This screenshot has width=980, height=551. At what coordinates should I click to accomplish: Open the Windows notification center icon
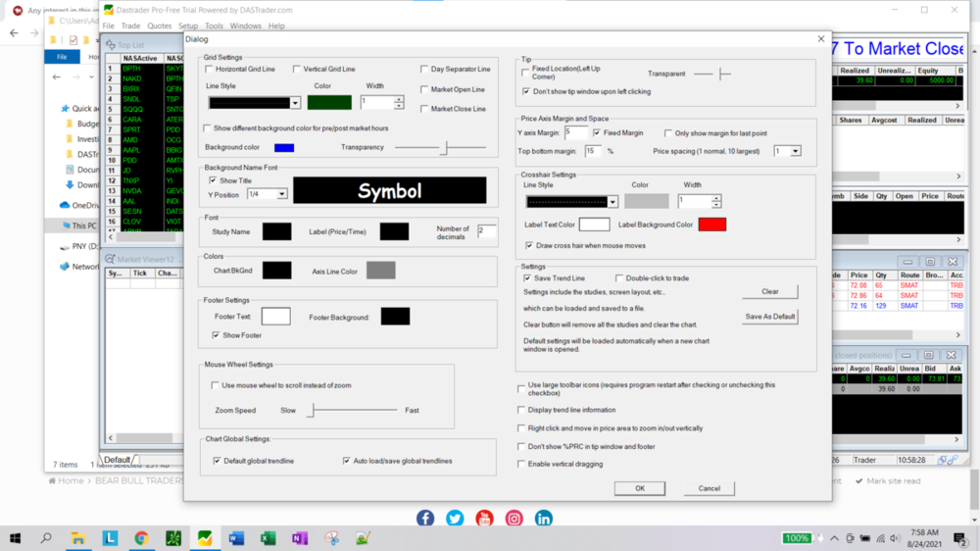point(960,538)
